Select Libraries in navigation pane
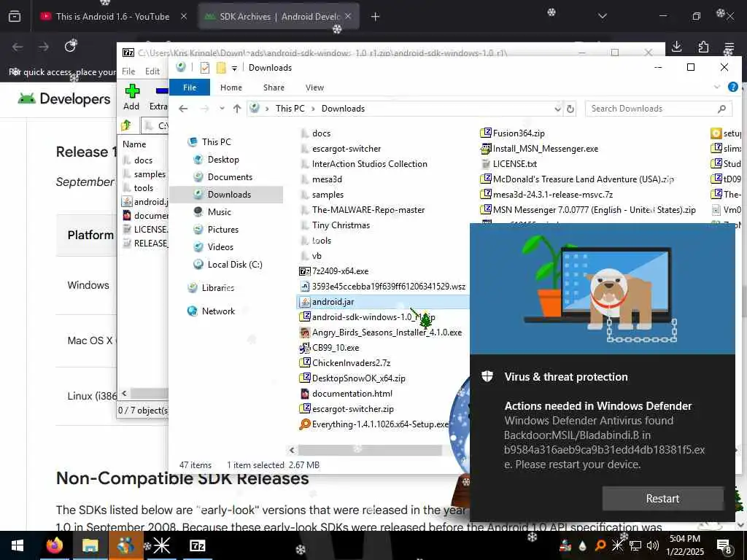Image resolution: width=747 pixels, height=560 pixels. (x=217, y=288)
